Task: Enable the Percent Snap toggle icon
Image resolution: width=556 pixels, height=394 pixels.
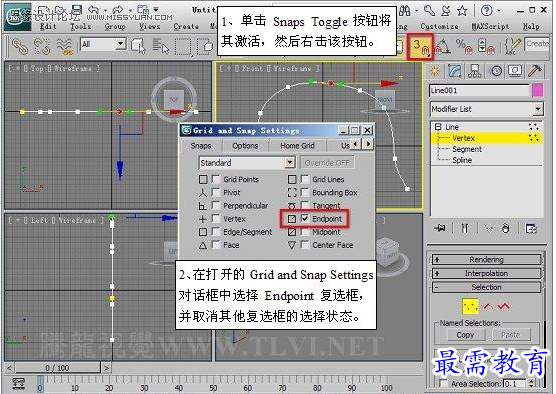Action: 464,46
